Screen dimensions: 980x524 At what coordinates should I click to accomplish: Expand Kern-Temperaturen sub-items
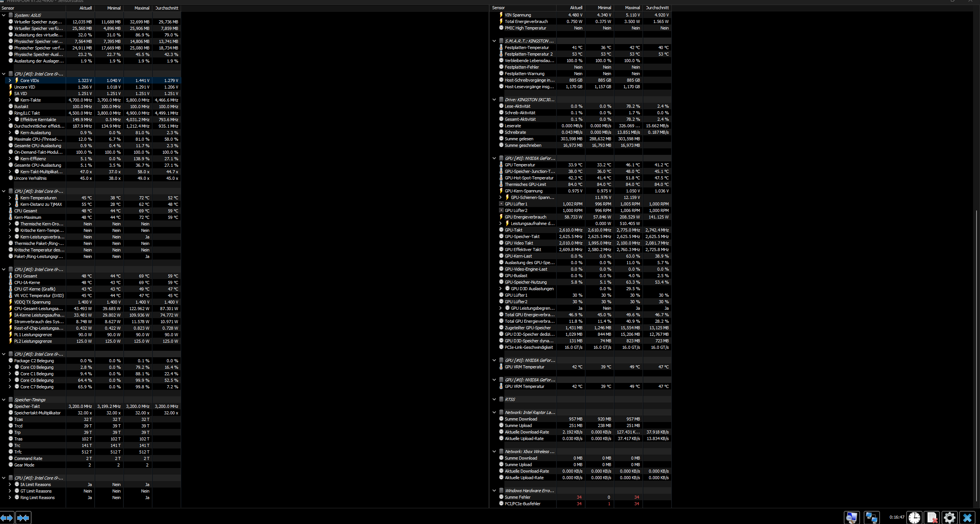10,198
